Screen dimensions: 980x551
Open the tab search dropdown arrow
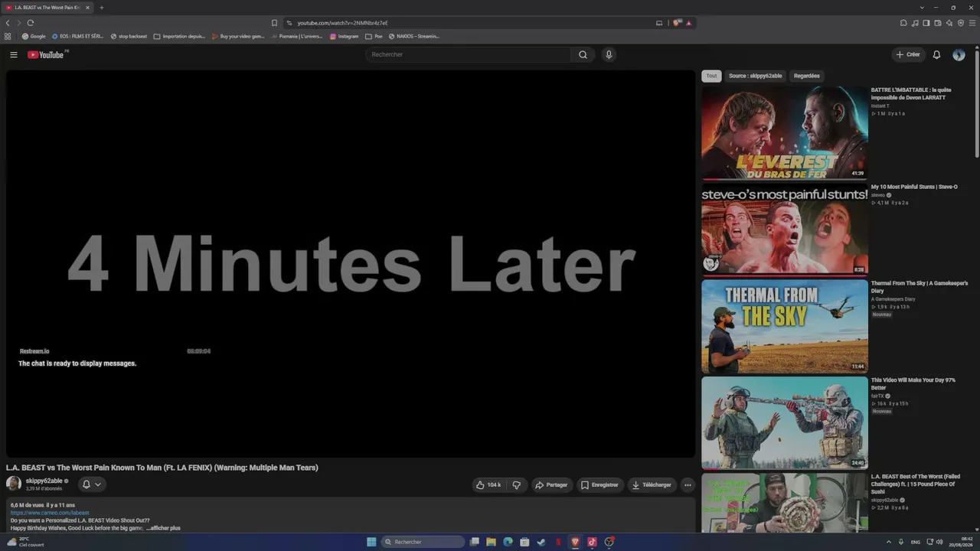pos(922,8)
